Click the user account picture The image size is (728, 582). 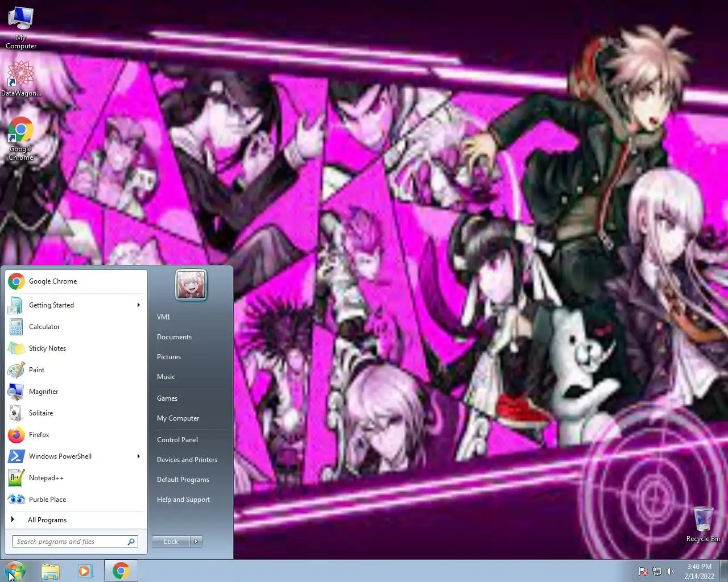(x=191, y=285)
